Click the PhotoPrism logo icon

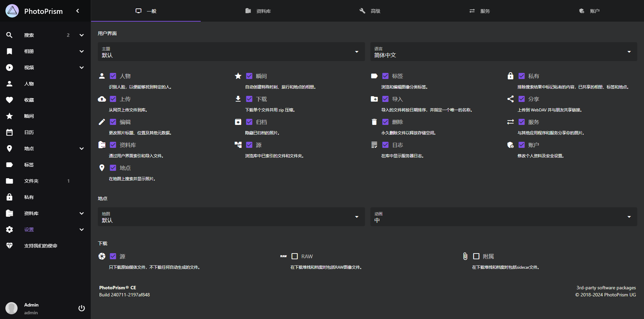click(x=12, y=11)
